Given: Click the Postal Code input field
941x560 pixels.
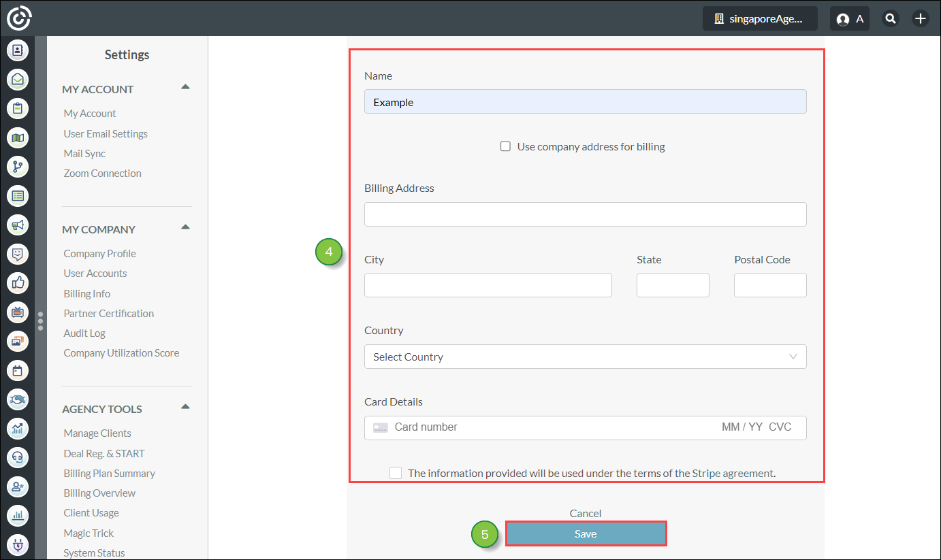Looking at the screenshot, I should pos(770,285).
